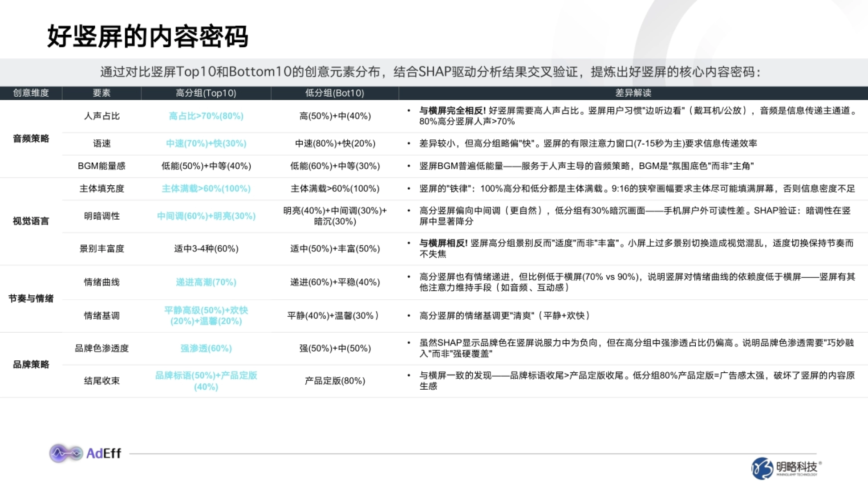The image size is (868, 489).
Task: Click the 结尾收束 element cell
Action: (101, 381)
